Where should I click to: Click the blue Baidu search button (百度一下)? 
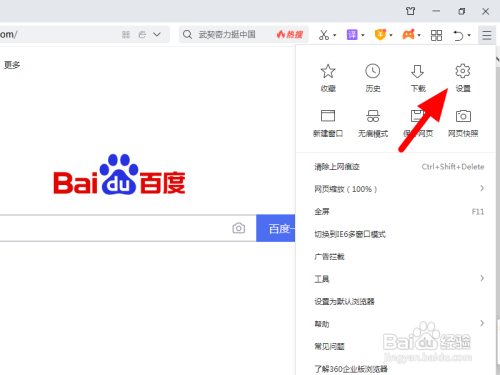coord(276,228)
